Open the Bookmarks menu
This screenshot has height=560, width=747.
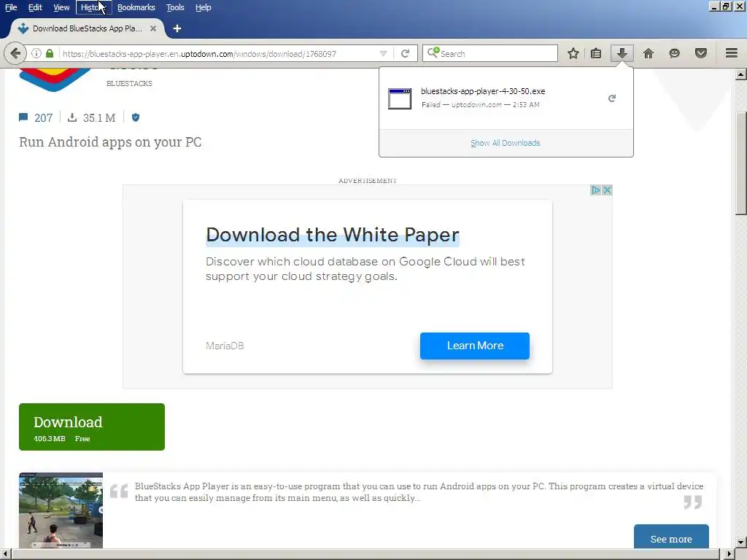point(136,7)
